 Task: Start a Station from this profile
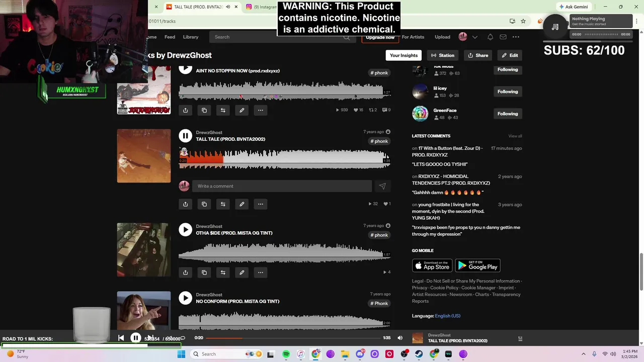pos(443,55)
